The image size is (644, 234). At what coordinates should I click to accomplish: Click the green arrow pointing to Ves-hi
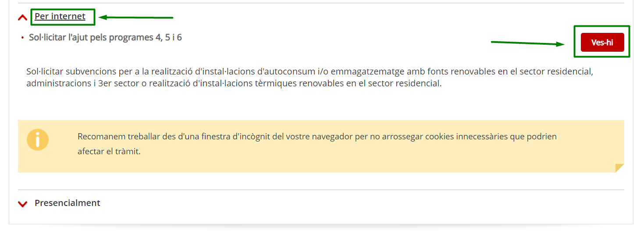528,43
